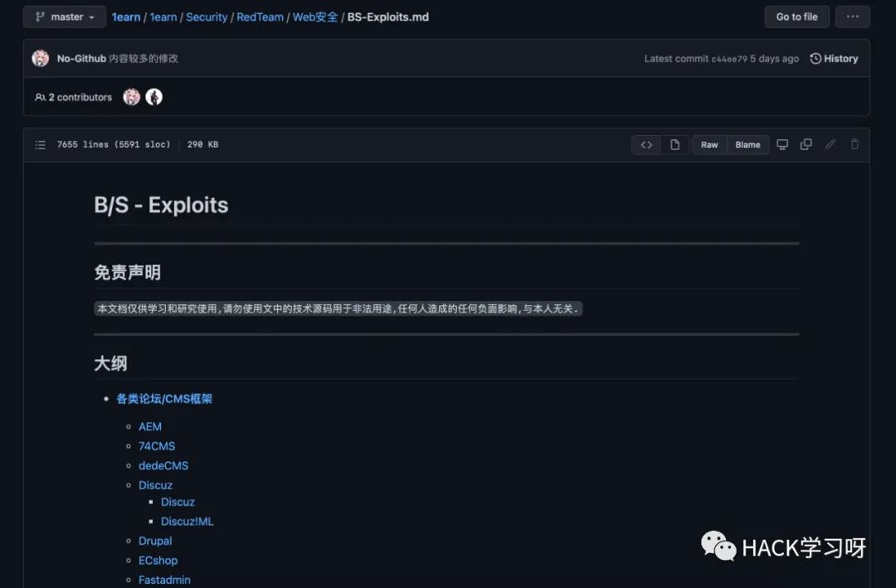Jump to AEM section
Screen dimensions: 896x588
click(149, 427)
